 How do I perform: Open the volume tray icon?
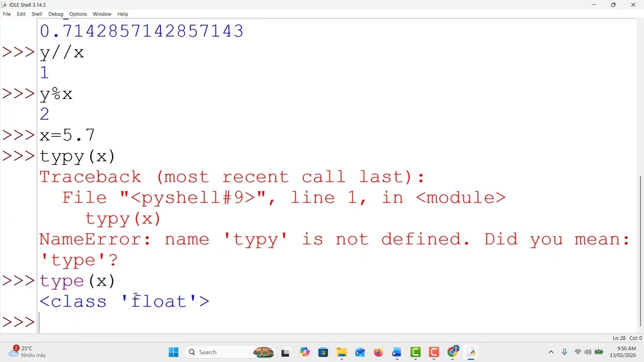tap(588, 352)
